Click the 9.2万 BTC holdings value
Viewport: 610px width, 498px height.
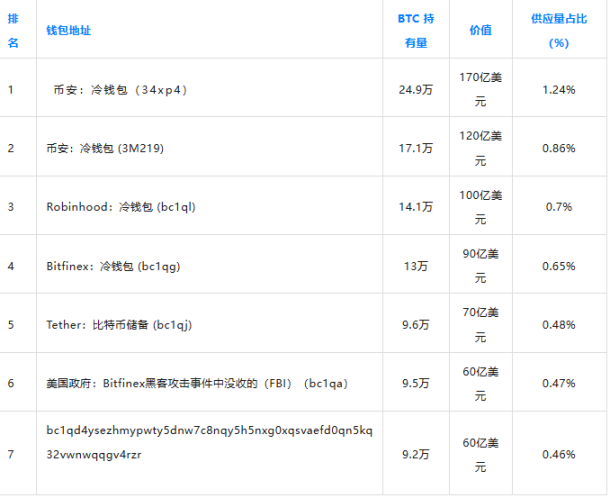(416, 454)
